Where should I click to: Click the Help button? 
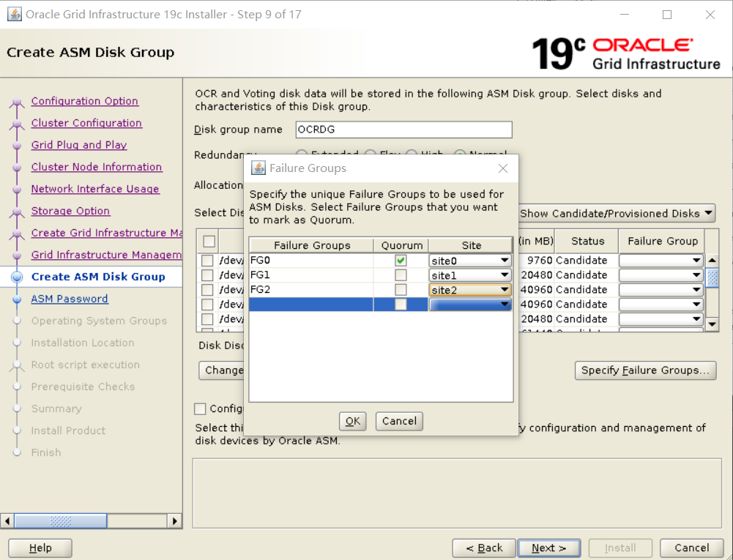(40, 548)
